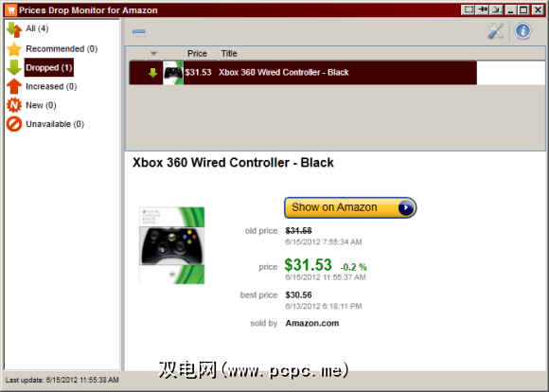
Task: Click the Show on Amazon button
Action: pyautogui.click(x=350, y=207)
